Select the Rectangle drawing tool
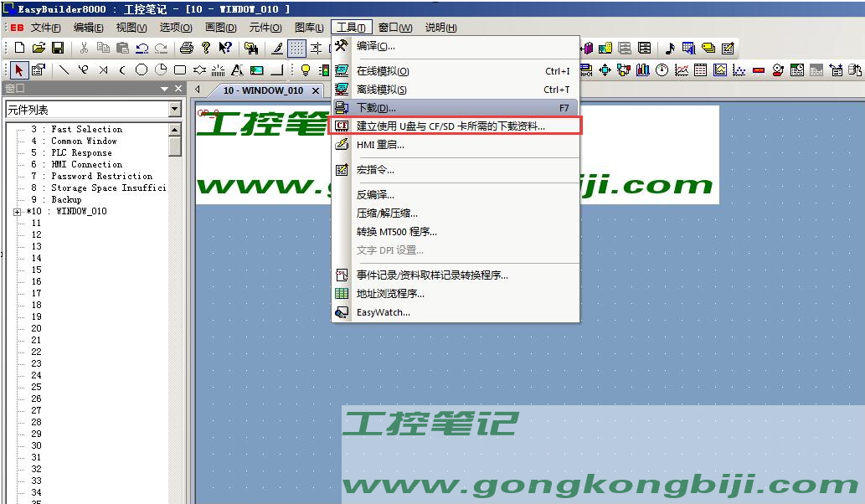The width and height of the screenshot is (865, 504). [180, 70]
